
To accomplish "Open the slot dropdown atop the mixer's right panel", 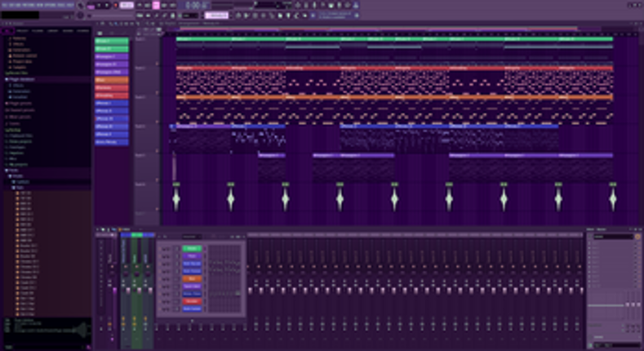I will pyautogui.click(x=613, y=237).
